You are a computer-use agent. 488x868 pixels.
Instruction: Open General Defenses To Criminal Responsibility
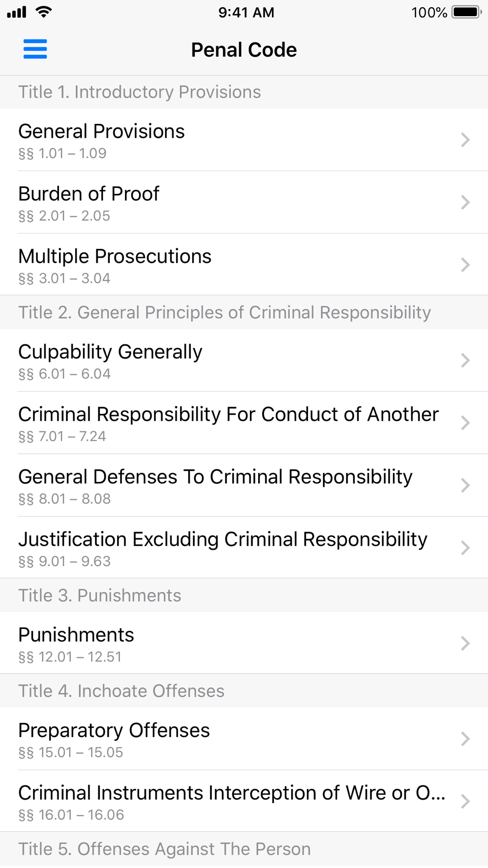[244, 486]
